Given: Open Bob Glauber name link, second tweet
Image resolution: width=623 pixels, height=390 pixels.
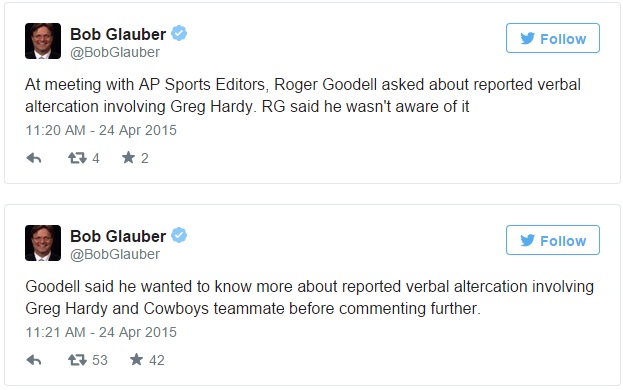Looking at the screenshot, I should [x=118, y=236].
